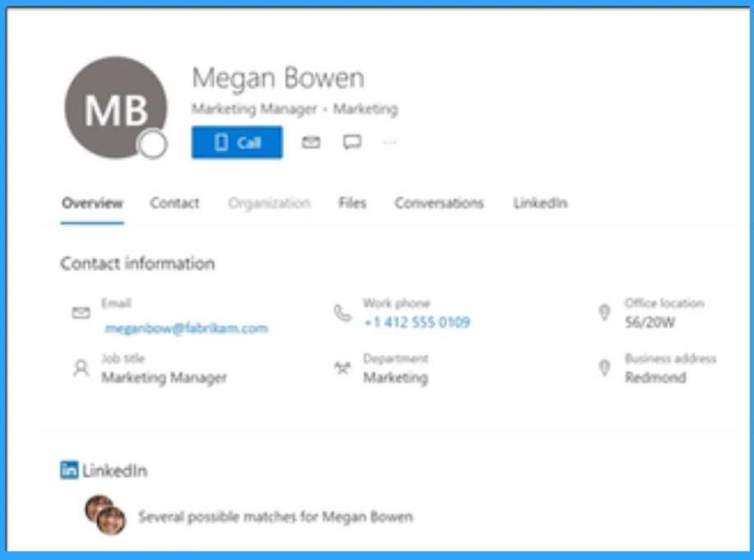Click the location pin by Office location
This screenshot has width=754, height=560.
pyautogui.click(x=605, y=313)
